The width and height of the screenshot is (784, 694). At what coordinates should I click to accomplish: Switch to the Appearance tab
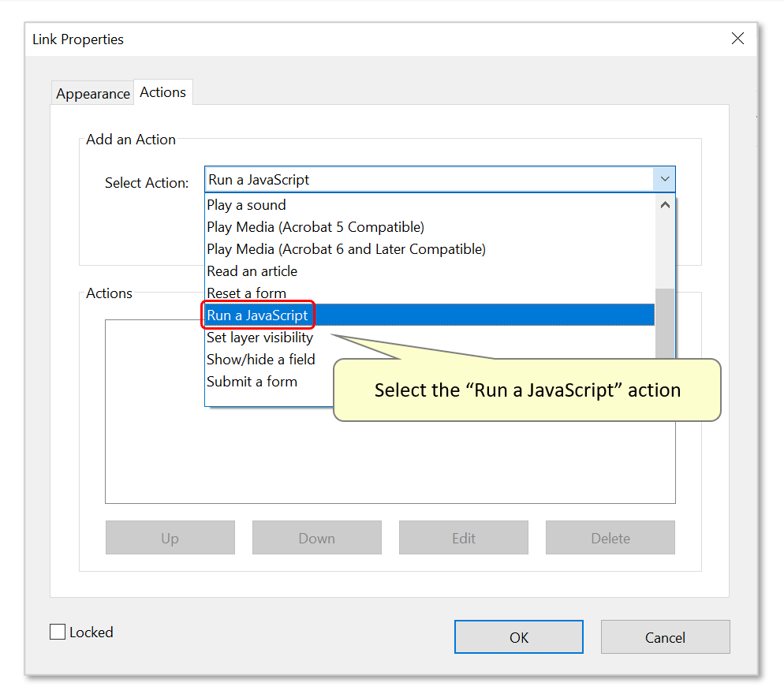coord(92,94)
